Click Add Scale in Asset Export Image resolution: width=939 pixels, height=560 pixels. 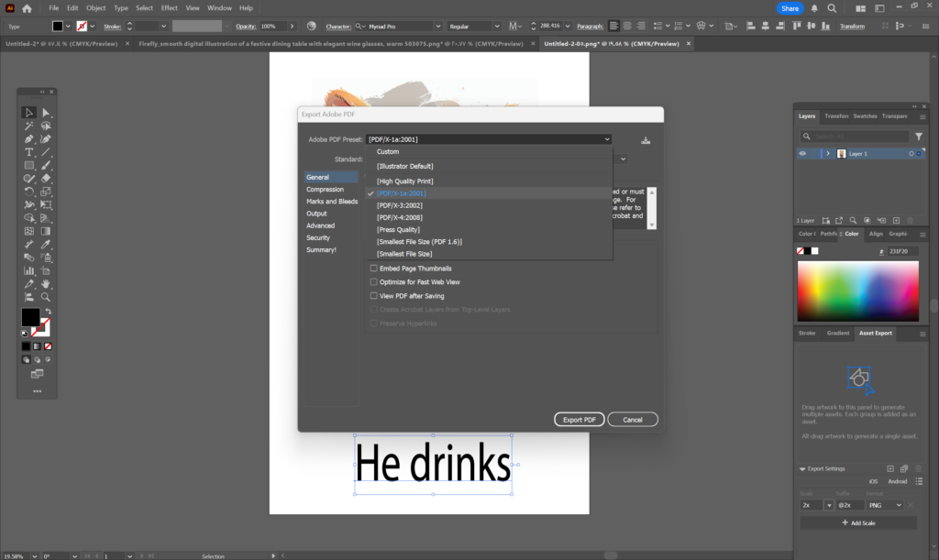coord(858,523)
